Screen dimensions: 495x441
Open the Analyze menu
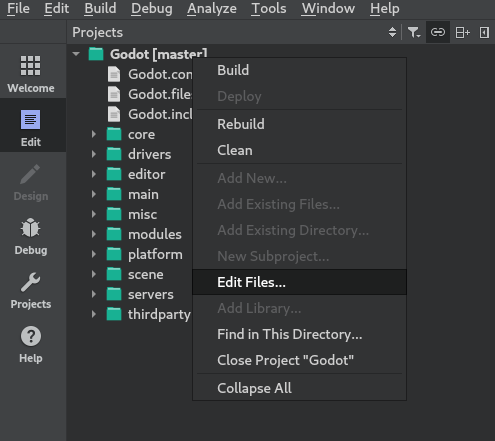coord(212,8)
